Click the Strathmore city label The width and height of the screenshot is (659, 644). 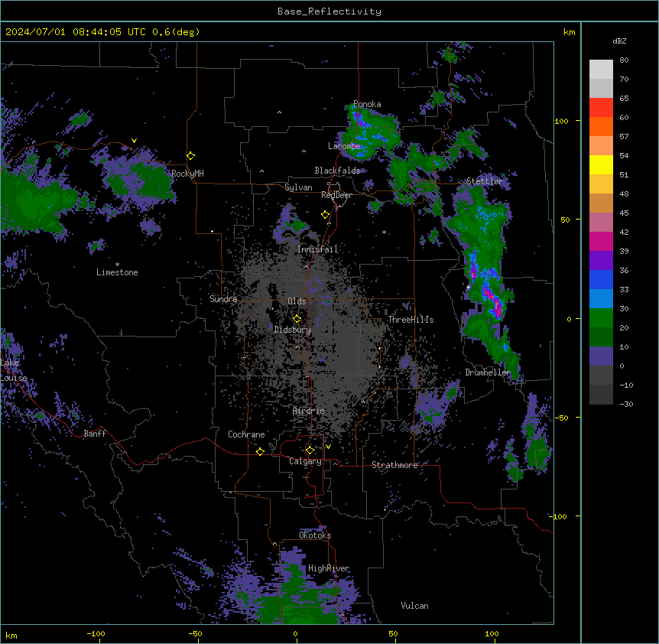click(394, 465)
